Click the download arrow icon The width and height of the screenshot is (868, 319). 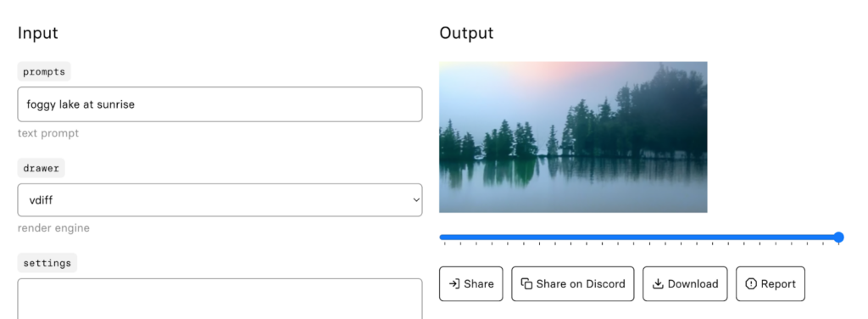(x=658, y=283)
